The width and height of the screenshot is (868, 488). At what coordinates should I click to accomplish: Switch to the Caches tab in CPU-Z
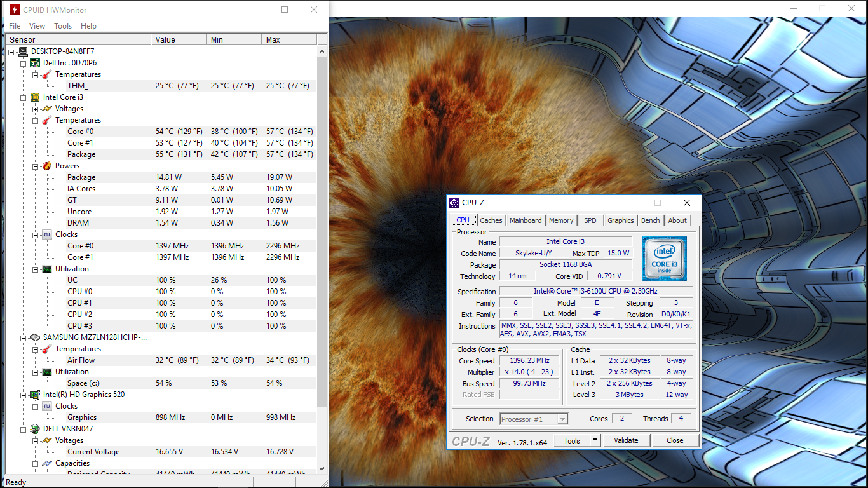[x=491, y=220]
